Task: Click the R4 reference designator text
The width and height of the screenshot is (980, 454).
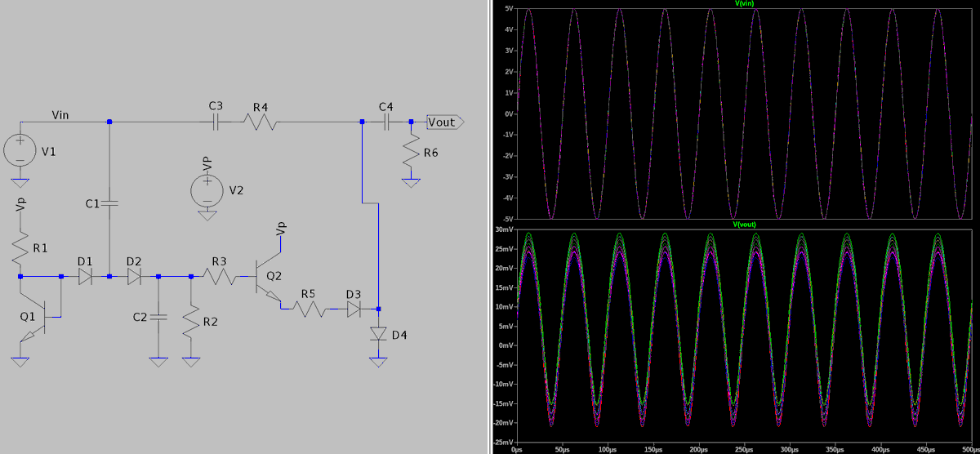Action: 260,107
